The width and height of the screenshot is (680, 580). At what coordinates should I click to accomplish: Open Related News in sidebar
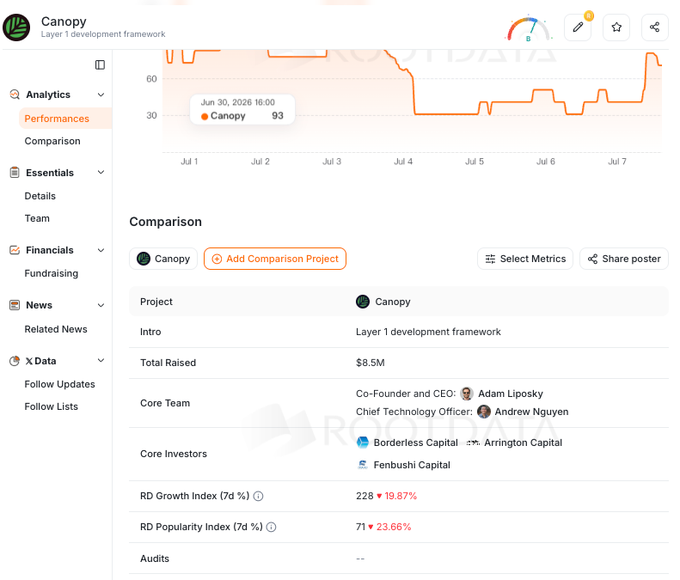click(56, 329)
